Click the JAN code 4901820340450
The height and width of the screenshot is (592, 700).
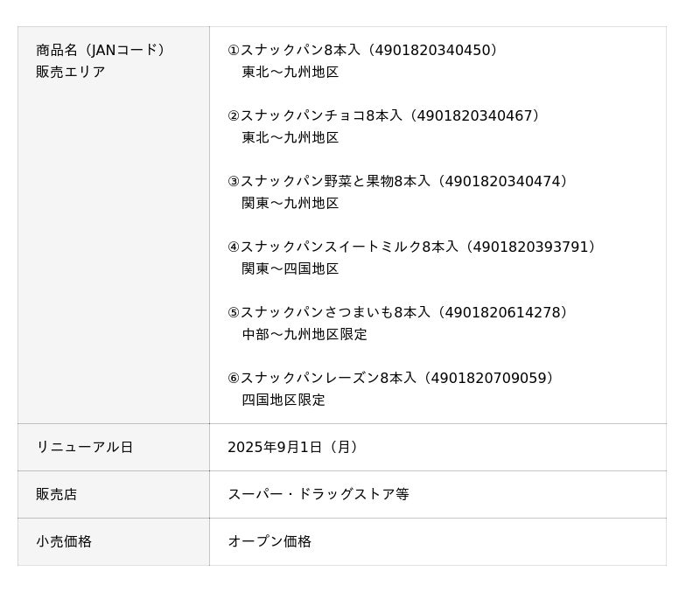click(435, 50)
